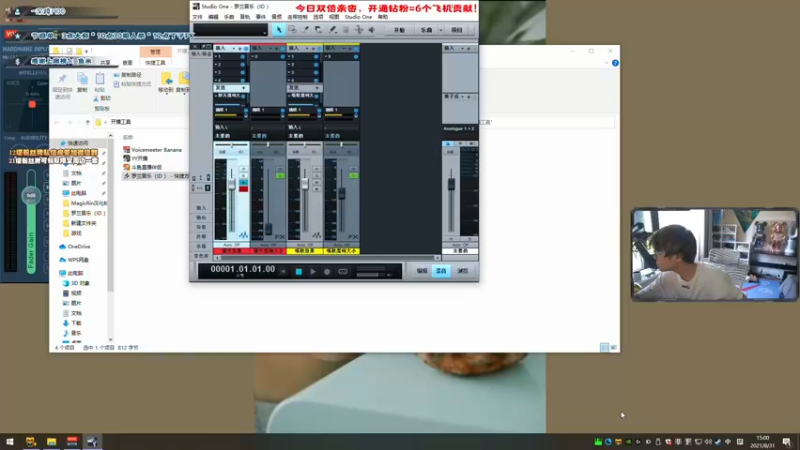Open the Studio One menu in menu bar
Viewport: 800px width, 450px height.
pos(358,17)
